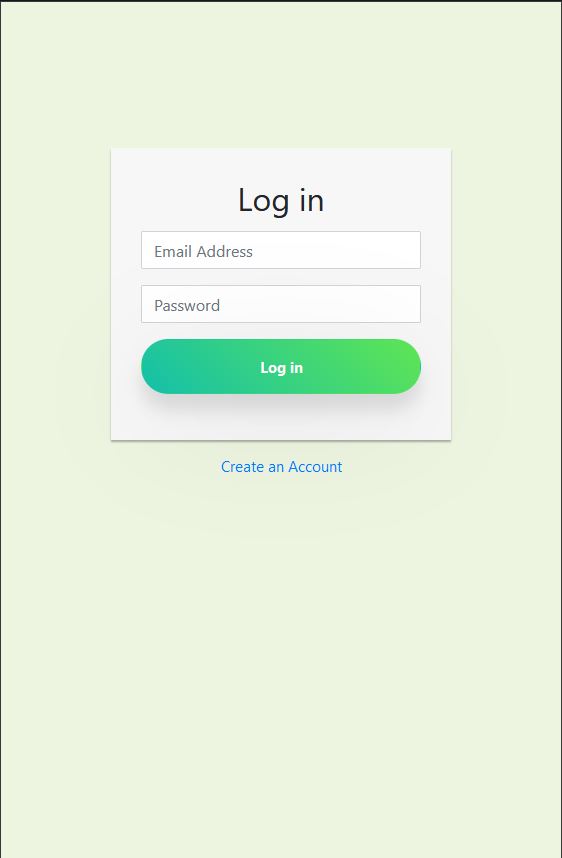Screen dimensions: 562x858
Task: Follow the blue Create an Account hyperlink
Action: (281, 467)
